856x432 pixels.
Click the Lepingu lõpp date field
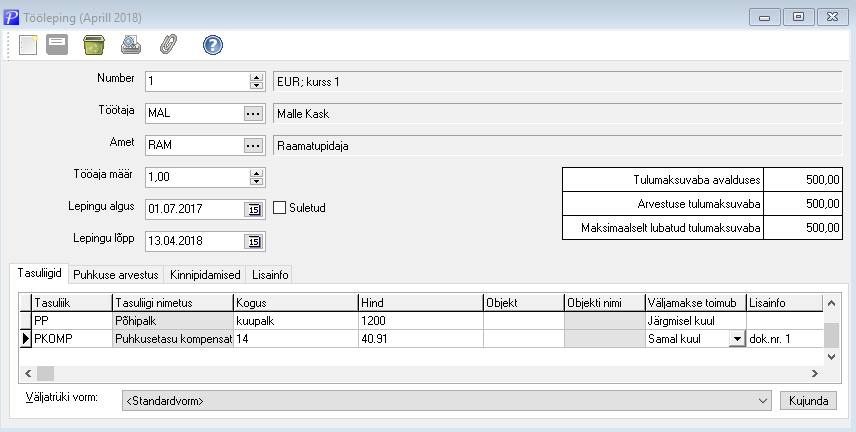click(x=195, y=241)
